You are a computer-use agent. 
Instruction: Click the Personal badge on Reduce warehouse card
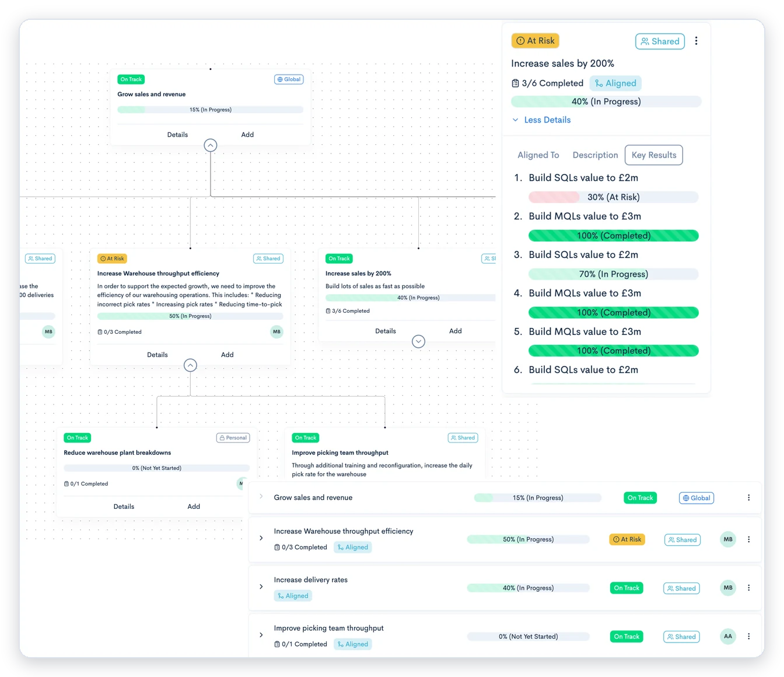point(233,438)
